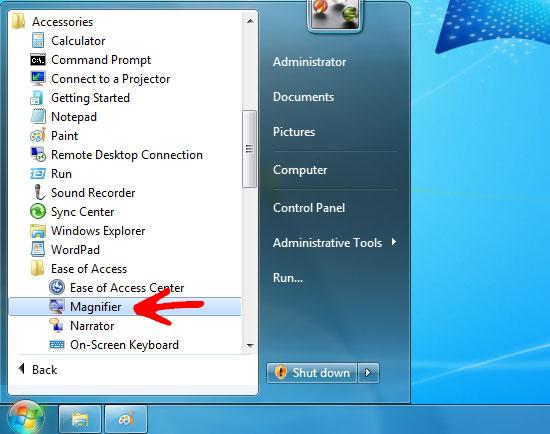Open Computer from the Start menu
The image size is (550, 434).
(x=300, y=170)
